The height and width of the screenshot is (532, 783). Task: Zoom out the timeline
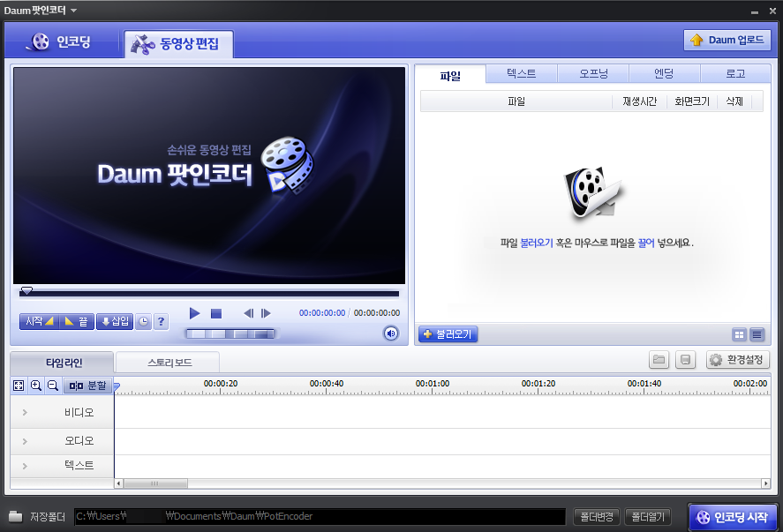(52, 386)
